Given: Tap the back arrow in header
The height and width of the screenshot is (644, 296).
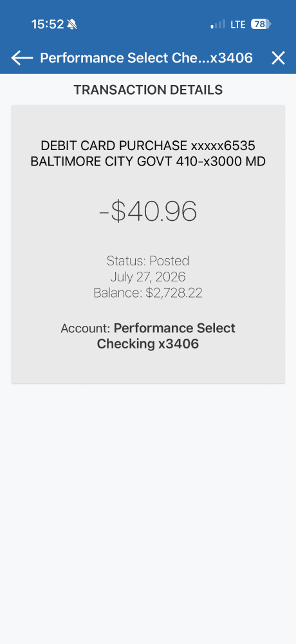Looking at the screenshot, I should click(22, 58).
